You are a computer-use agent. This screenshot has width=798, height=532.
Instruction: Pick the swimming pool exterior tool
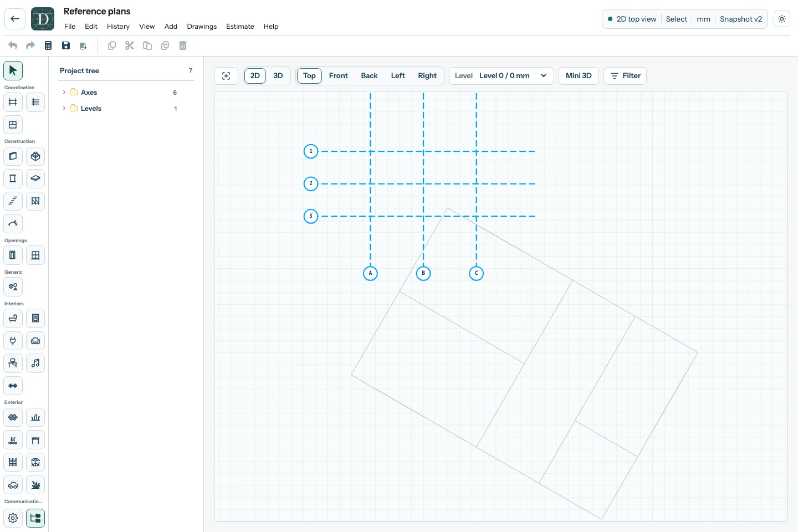coord(13,440)
